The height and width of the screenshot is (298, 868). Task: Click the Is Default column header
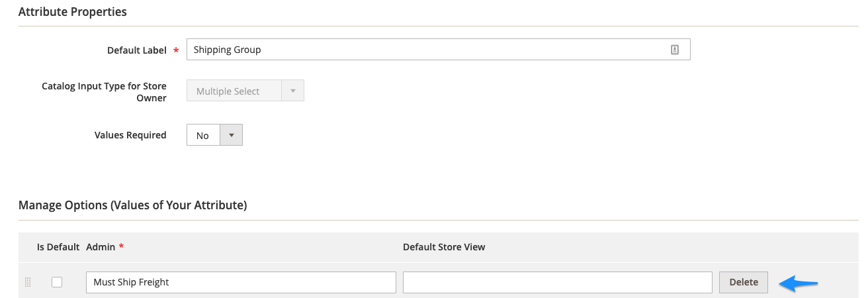[x=58, y=247]
